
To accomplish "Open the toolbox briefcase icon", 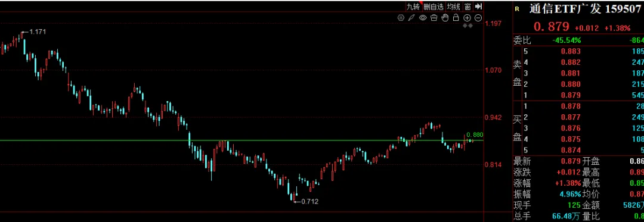I will coord(434,18).
